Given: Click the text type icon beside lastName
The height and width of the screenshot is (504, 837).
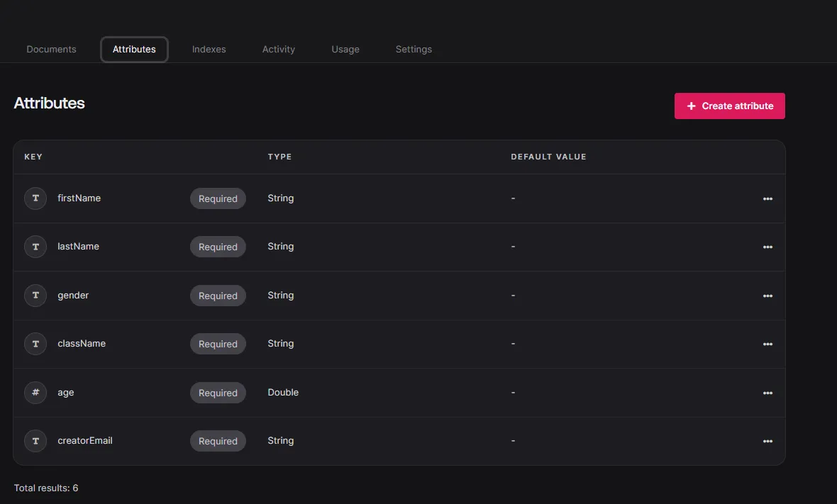Looking at the screenshot, I should point(35,247).
